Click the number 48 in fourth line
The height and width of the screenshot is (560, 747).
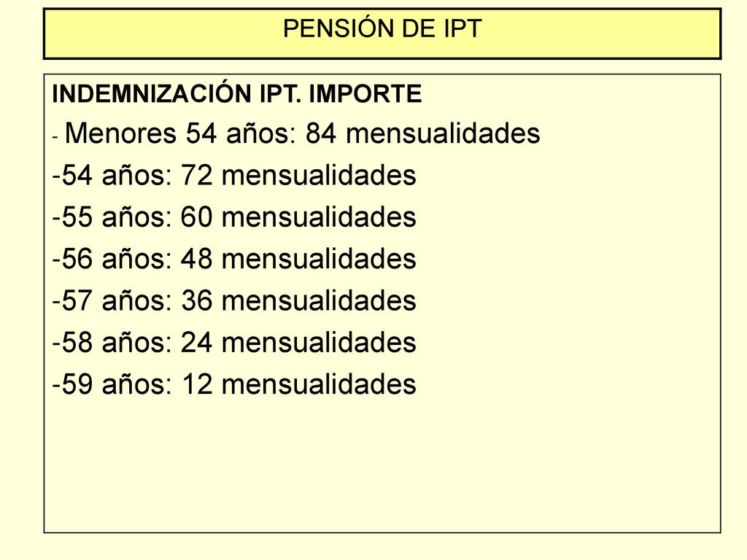[x=196, y=259]
